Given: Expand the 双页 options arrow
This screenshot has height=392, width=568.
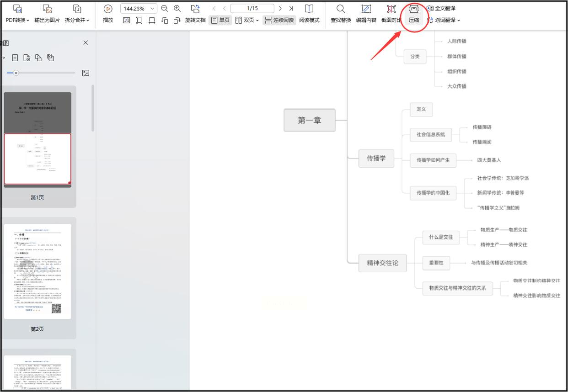Looking at the screenshot, I should (257, 21).
